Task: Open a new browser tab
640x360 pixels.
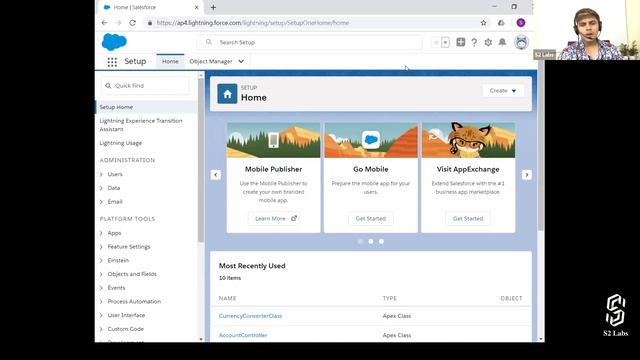Action: (x=213, y=7)
